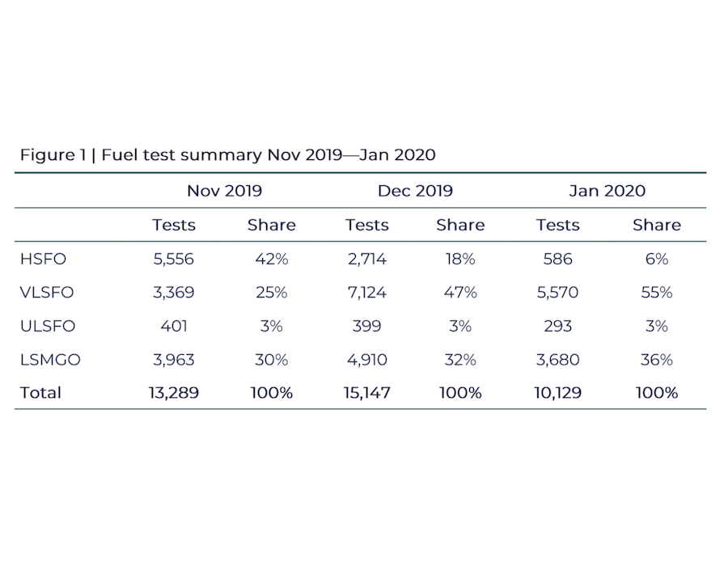Select the 15,147 total tests cell
Image resolution: width=728 pixels, height=566 pixels.
pos(366,393)
